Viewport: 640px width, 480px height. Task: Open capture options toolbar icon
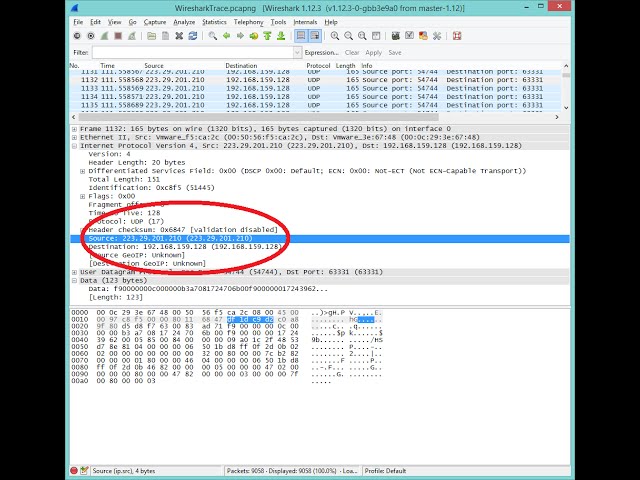(91, 36)
